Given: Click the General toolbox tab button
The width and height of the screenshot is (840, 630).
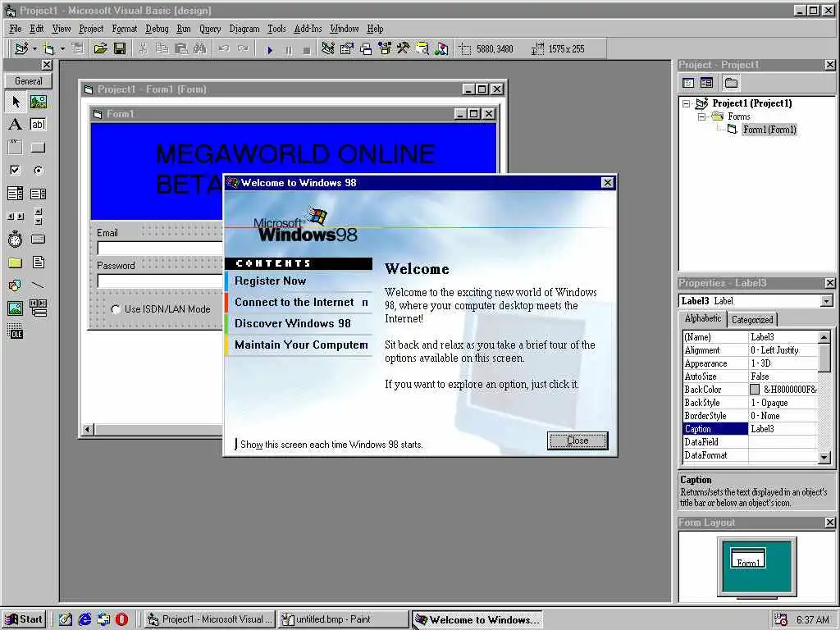Looking at the screenshot, I should click(x=29, y=81).
